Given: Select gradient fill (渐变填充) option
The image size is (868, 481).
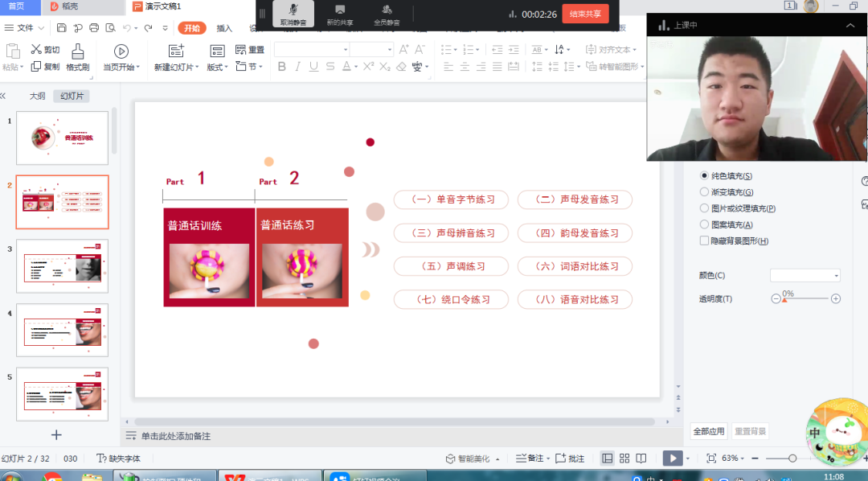Looking at the screenshot, I should (704, 192).
